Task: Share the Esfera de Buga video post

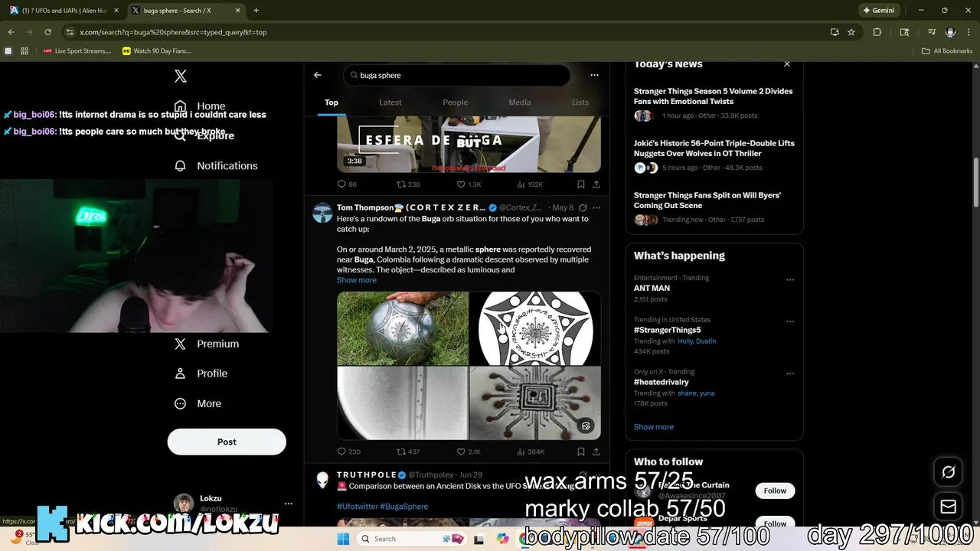Action: pyautogui.click(x=596, y=184)
